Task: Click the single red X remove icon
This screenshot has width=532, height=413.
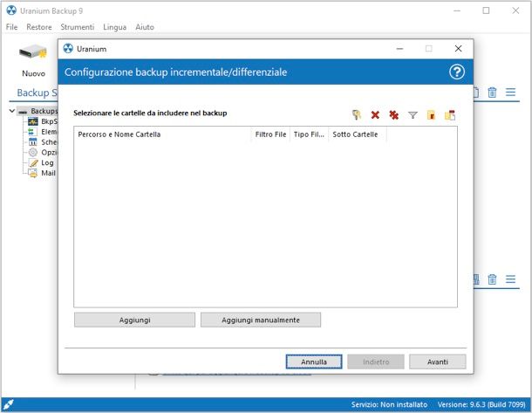Action: (x=375, y=115)
